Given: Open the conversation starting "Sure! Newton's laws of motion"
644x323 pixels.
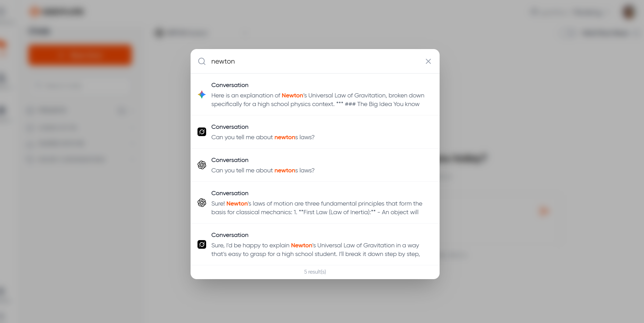Looking at the screenshot, I should pyautogui.click(x=315, y=203).
